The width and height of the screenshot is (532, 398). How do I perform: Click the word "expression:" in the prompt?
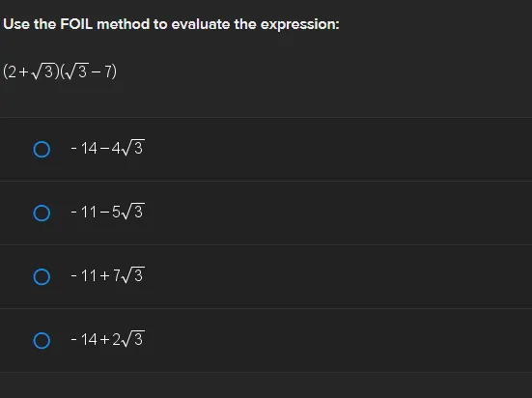coord(300,24)
